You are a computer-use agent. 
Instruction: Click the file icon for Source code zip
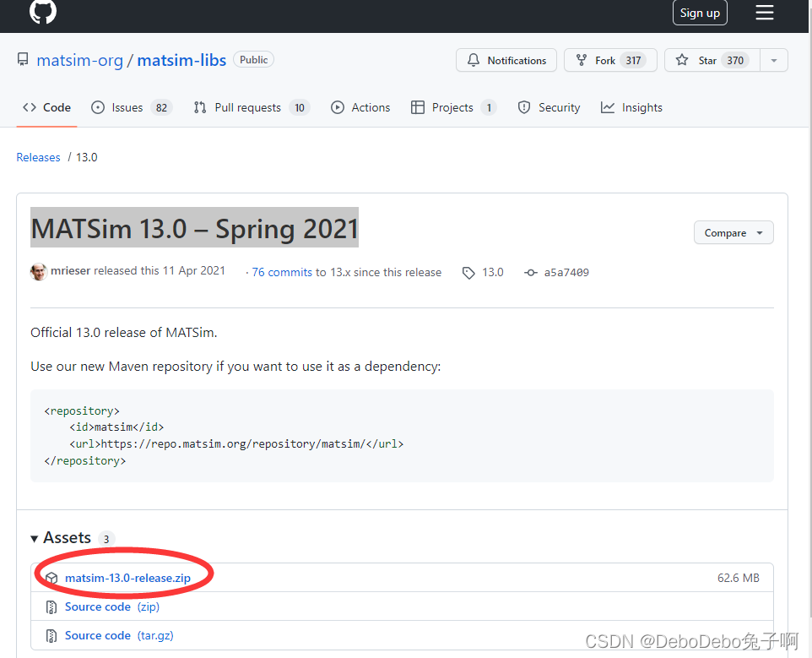point(51,606)
